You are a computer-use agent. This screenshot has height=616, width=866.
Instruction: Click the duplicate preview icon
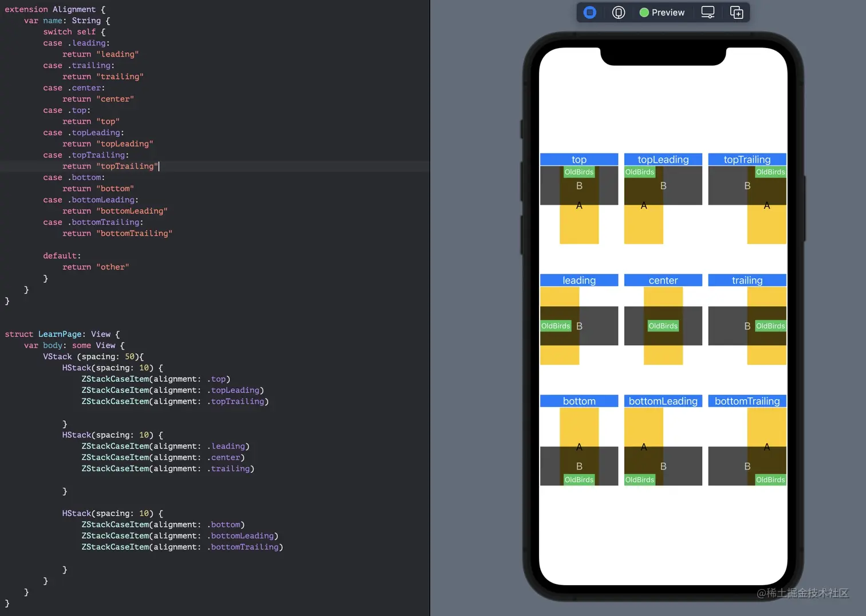click(x=737, y=12)
